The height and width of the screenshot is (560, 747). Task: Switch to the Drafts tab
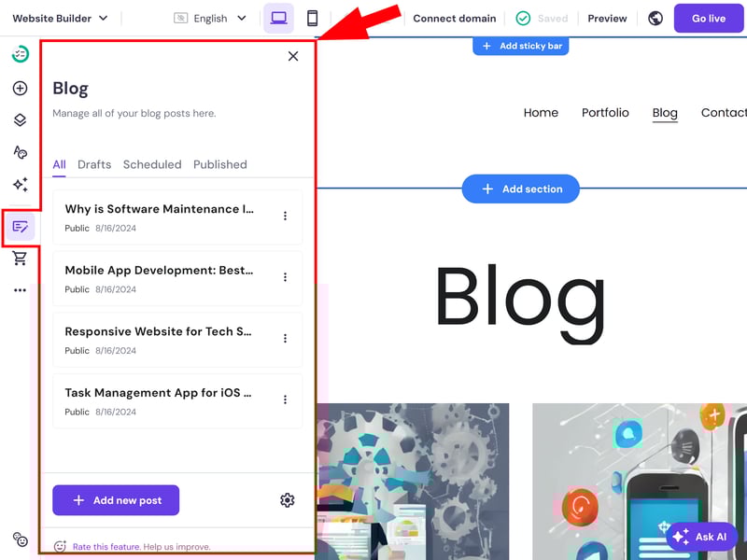pyautogui.click(x=94, y=165)
